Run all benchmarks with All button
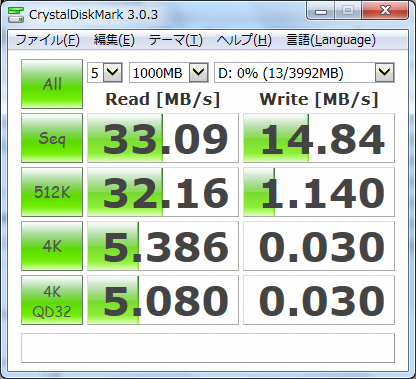Viewport: 416px width, 379px height. coord(52,84)
